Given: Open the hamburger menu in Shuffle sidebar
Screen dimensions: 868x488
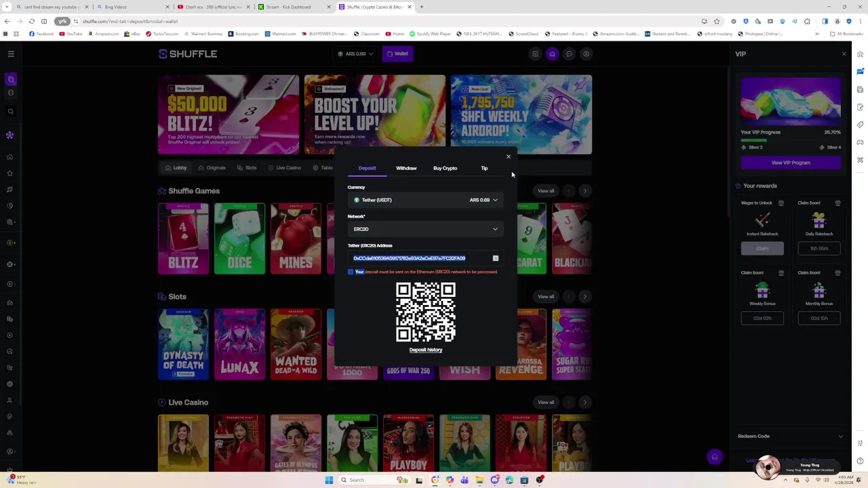Looking at the screenshot, I should click(x=11, y=54).
